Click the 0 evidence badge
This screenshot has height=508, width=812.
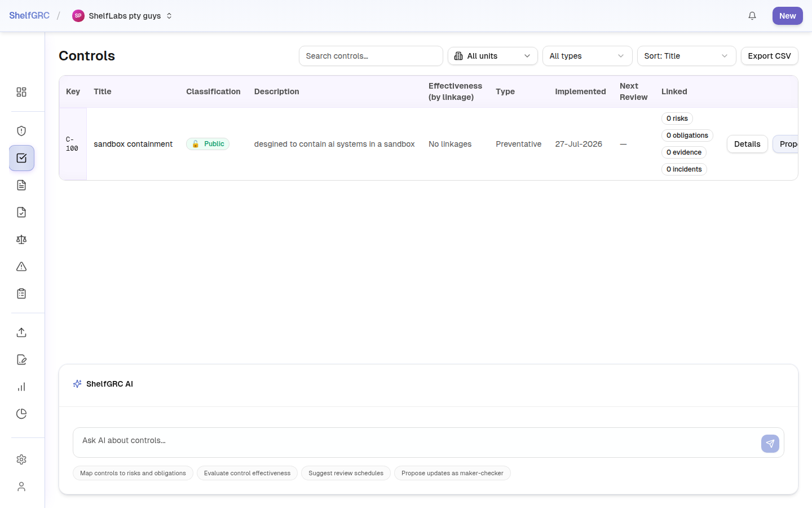tap(684, 152)
